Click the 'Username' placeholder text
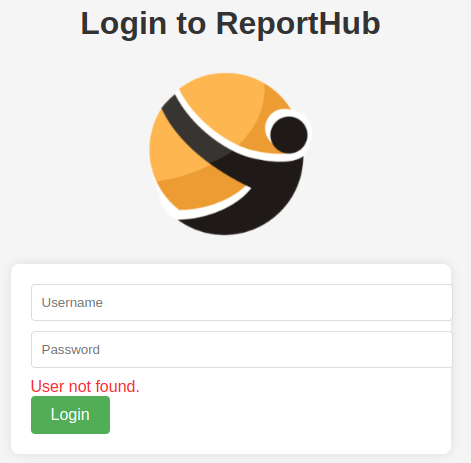 point(72,303)
